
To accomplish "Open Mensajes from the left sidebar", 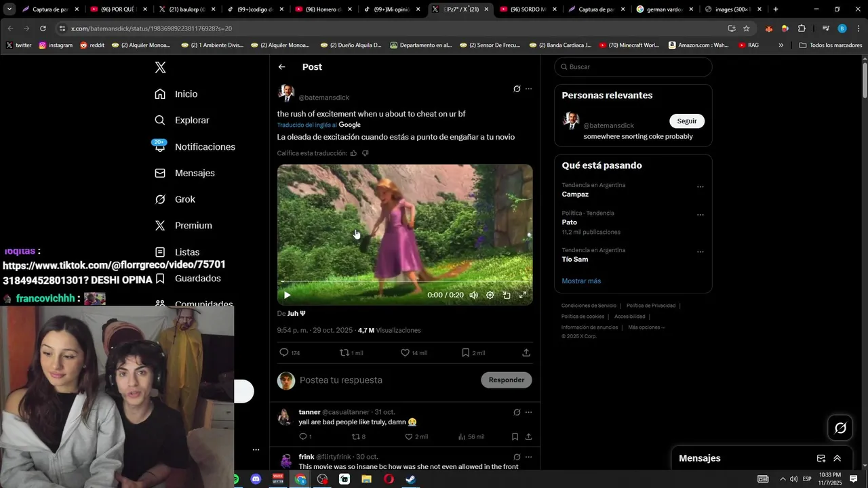I will 184,173.
